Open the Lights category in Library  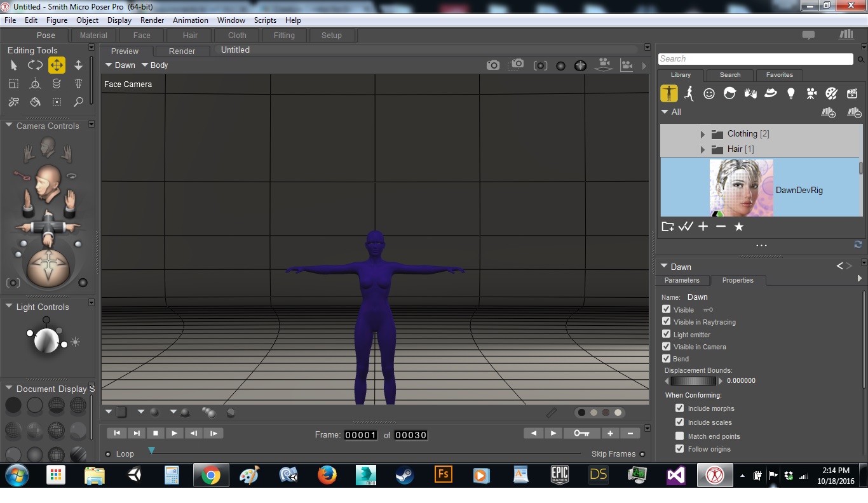click(x=790, y=94)
